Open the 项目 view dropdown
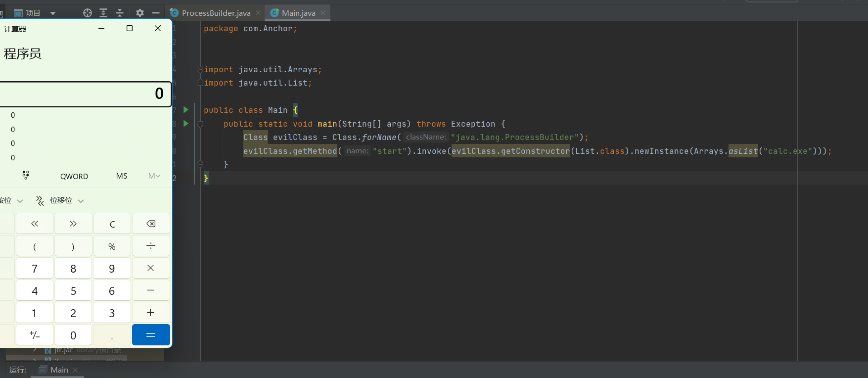The image size is (868, 378). coord(53,13)
